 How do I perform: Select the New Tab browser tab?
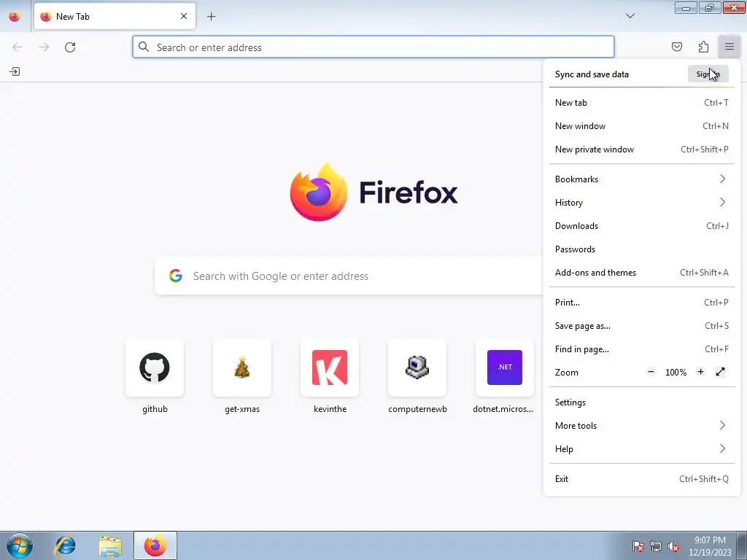(115, 16)
